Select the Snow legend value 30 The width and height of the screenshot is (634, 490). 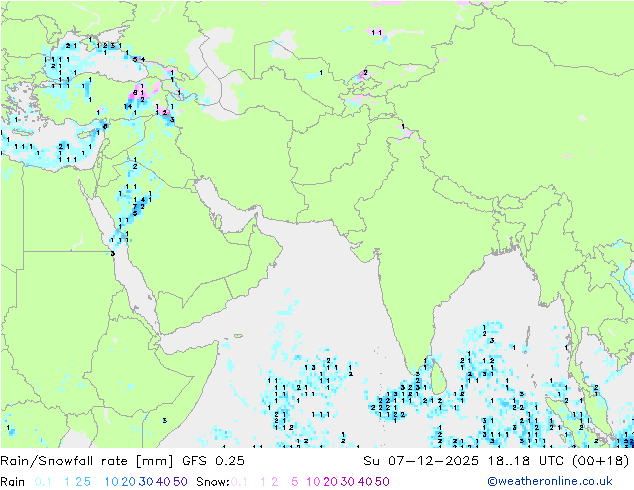tap(347, 482)
